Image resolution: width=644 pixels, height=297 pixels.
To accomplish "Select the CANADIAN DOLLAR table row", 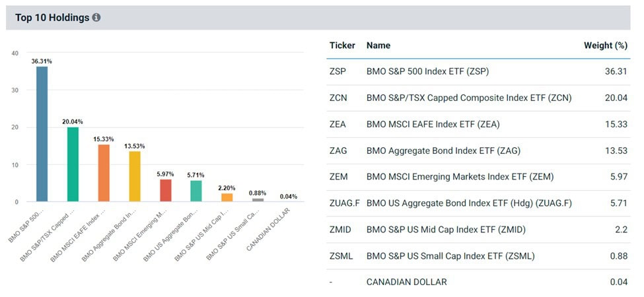I will point(406,282).
